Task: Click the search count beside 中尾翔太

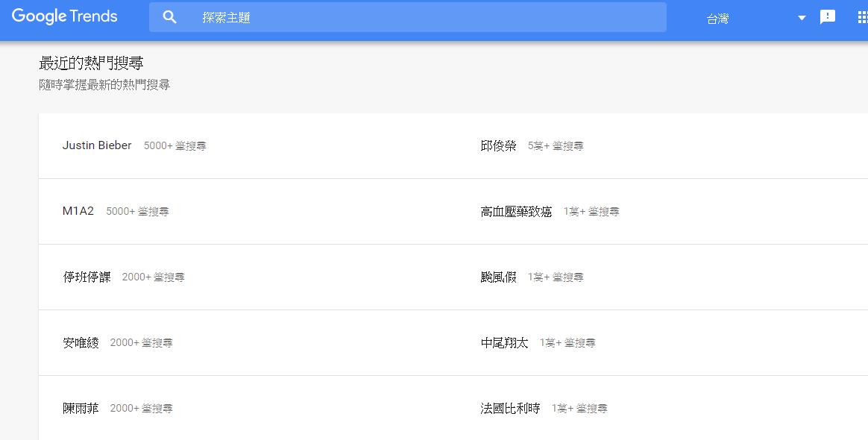Action: (567, 343)
